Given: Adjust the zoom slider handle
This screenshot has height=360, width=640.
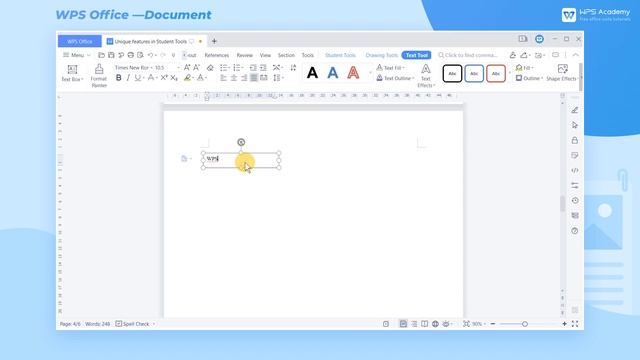Looking at the screenshot, I should 525,324.
